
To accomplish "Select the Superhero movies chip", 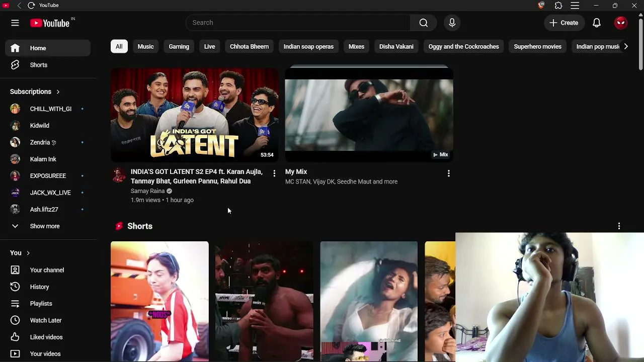I will [537, 46].
